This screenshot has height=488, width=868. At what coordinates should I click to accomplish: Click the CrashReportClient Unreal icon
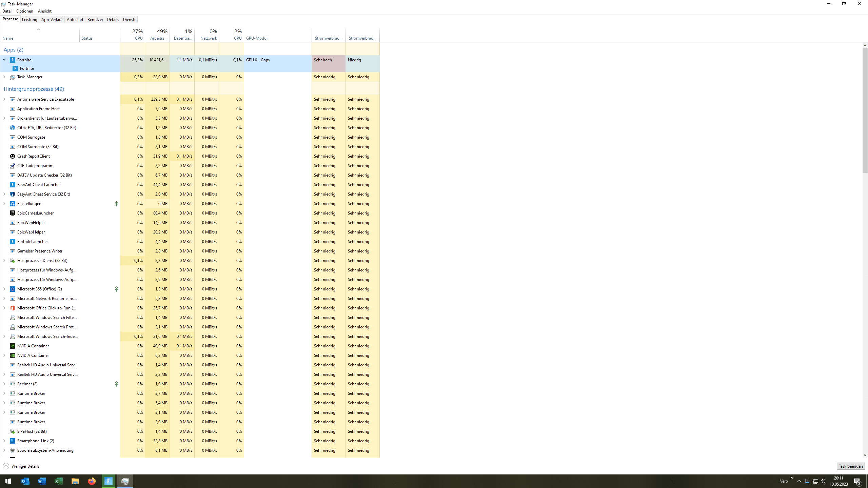(13, 156)
